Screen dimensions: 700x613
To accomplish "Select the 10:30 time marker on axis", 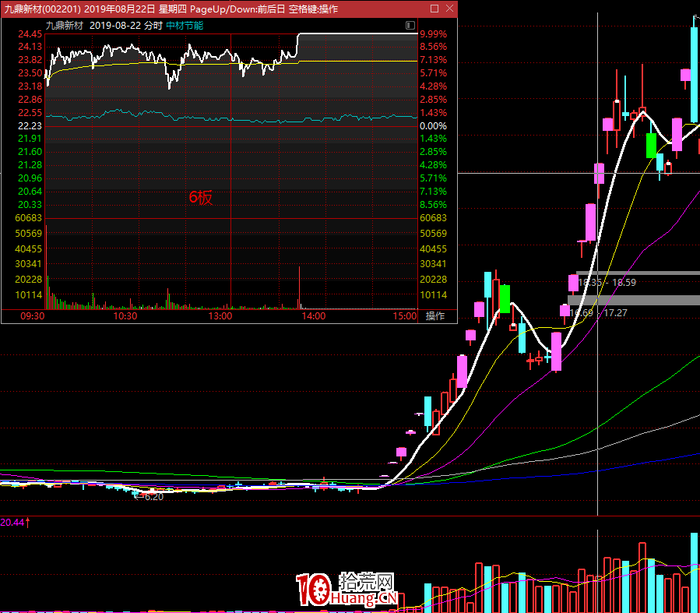I will tap(125, 316).
